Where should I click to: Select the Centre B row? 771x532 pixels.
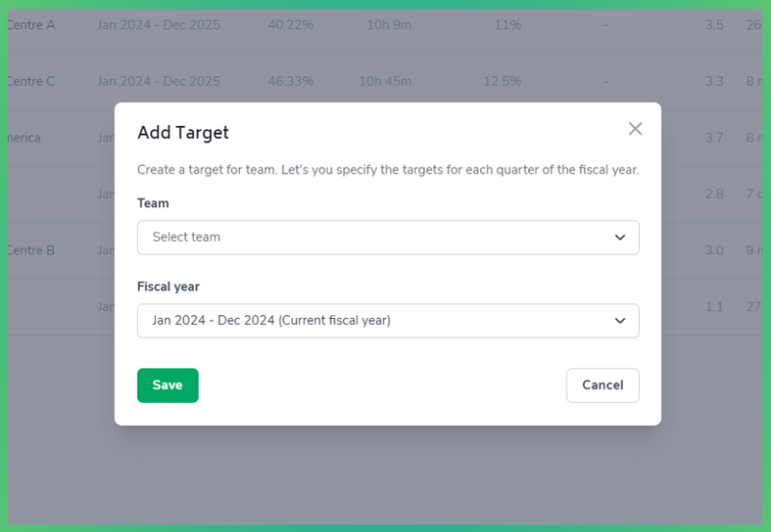pos(30,251)
